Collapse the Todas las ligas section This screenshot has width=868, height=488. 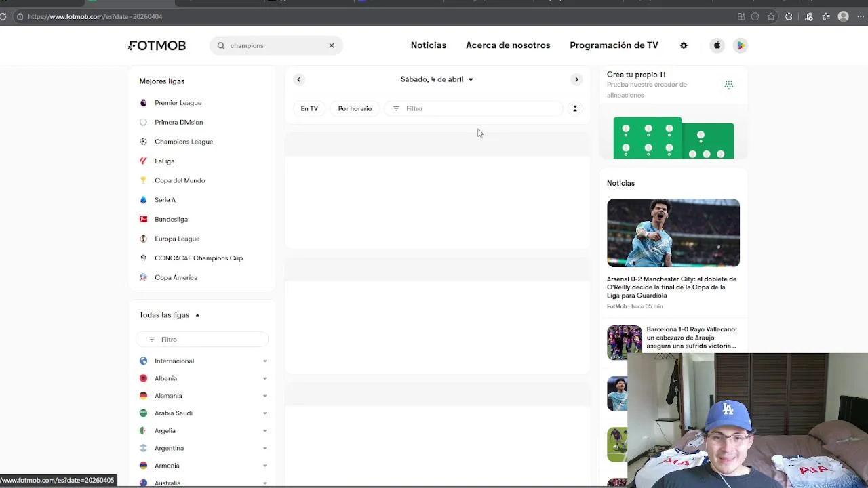click(x=170, y=315)
